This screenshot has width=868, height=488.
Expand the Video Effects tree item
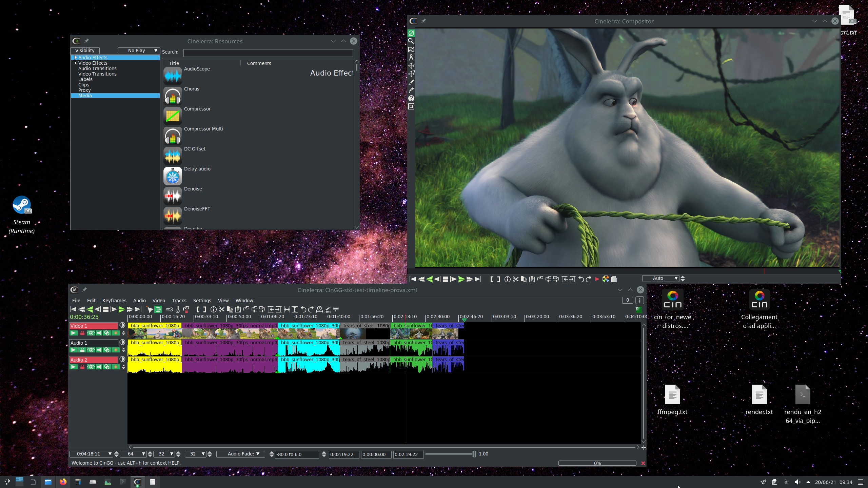[76, 63]
